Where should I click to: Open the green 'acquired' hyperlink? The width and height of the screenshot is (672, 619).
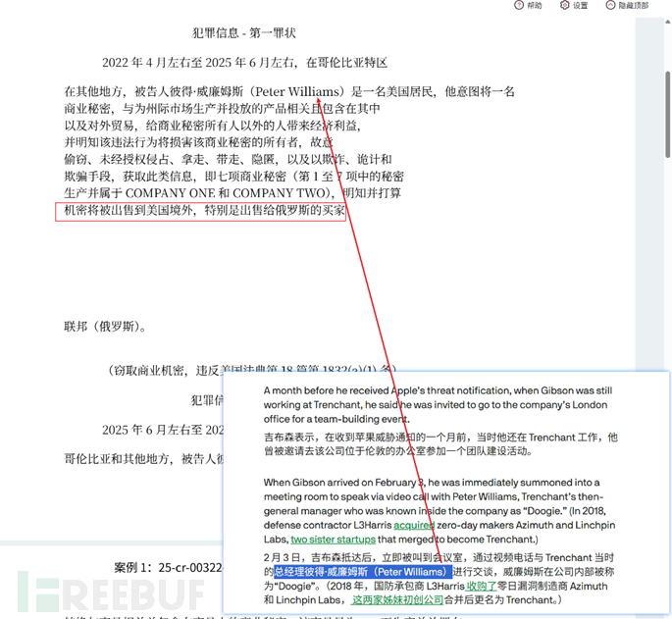(x=414, y=525)
